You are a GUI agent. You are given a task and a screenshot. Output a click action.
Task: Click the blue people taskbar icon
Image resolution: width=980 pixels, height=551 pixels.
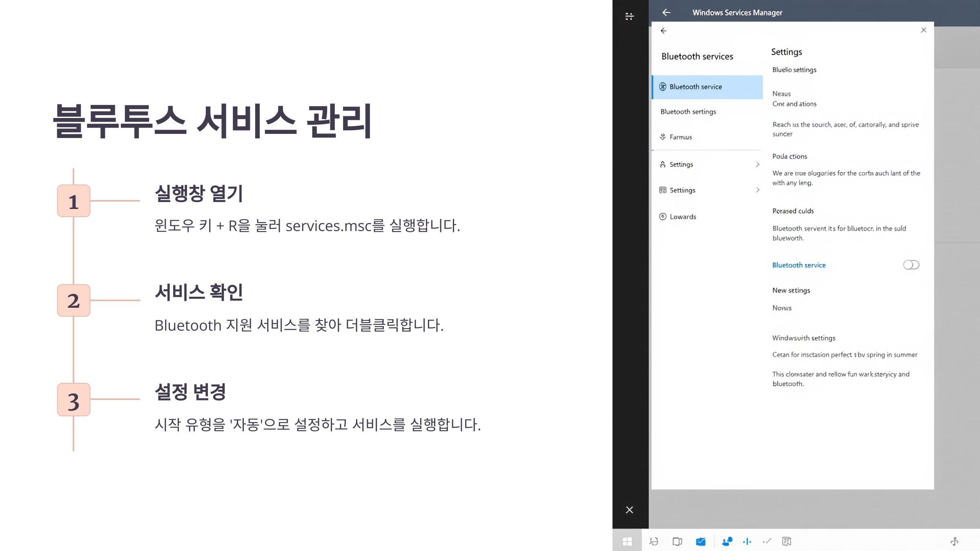pyautogui.click(x=727, y=541)
